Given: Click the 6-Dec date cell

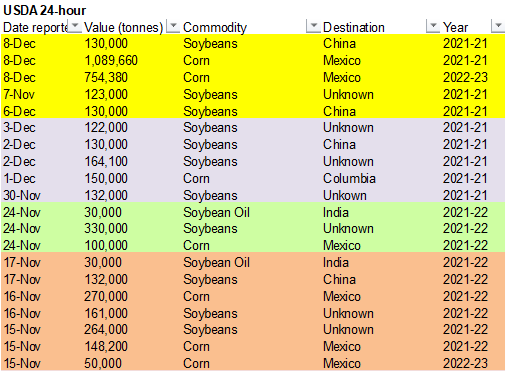Looking at the screenshot, I should [x=19, y=111].
